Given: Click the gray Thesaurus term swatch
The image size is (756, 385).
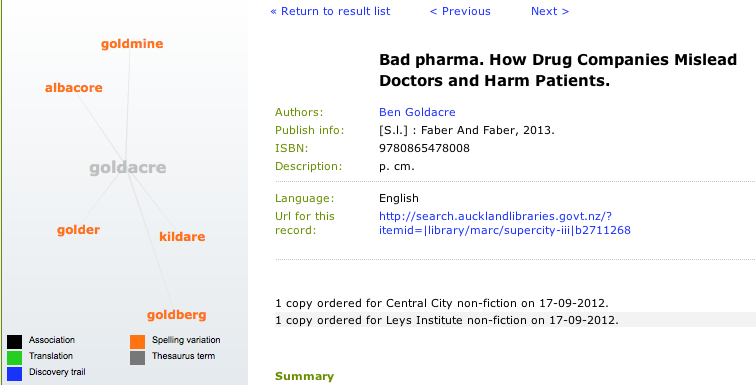Looking at the screenshot, I should tap(137, 358).
